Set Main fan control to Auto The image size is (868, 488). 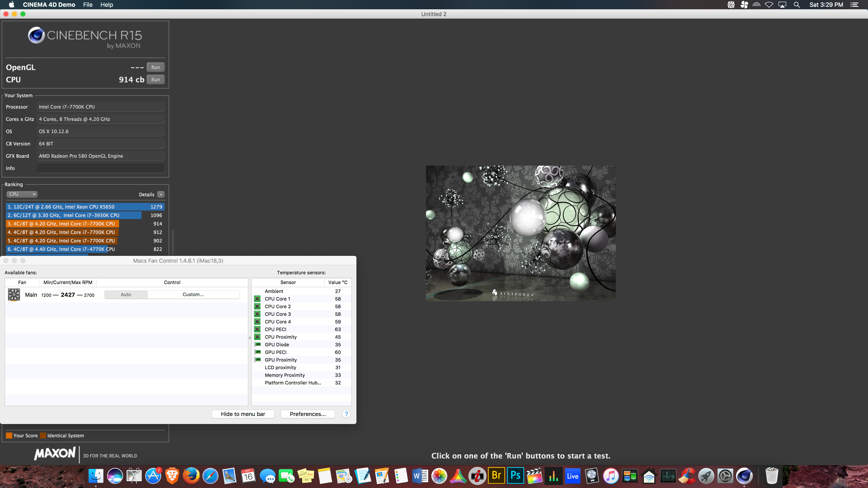point(126,294)
